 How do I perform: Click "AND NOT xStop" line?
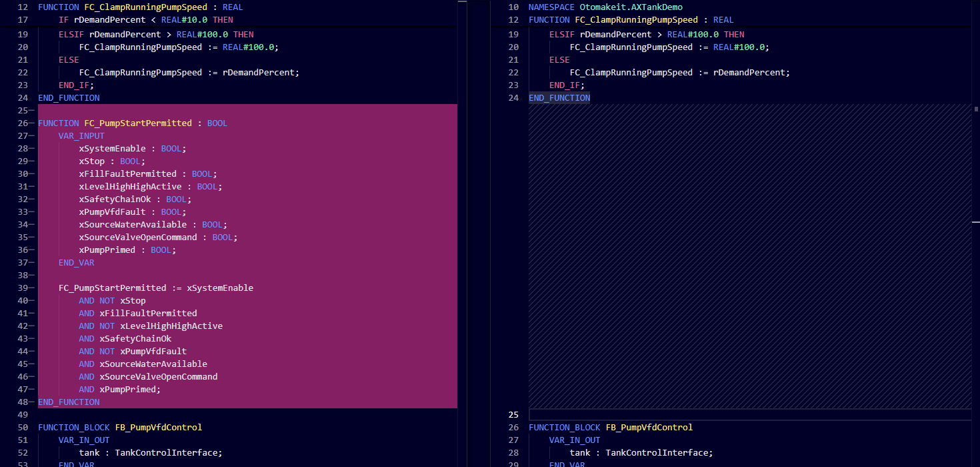(112, 300)
